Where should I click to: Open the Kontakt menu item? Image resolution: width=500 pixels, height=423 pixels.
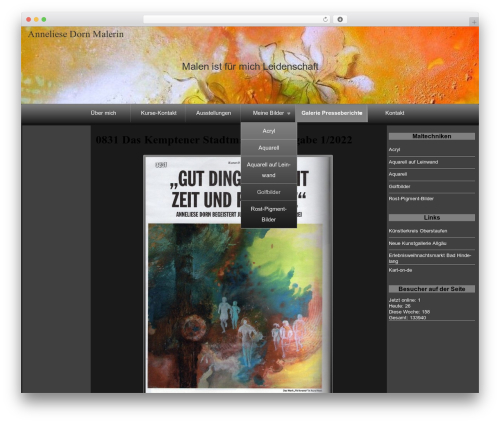pos(395,113)
